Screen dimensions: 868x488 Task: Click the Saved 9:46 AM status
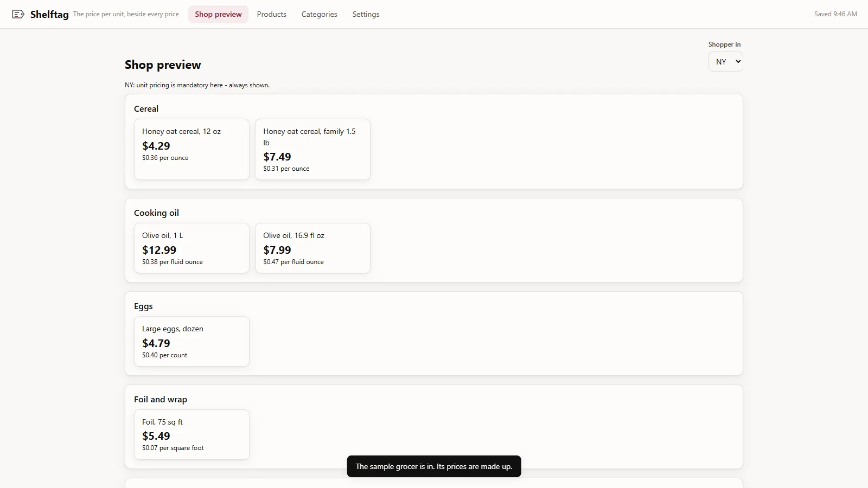pos(835,14)
